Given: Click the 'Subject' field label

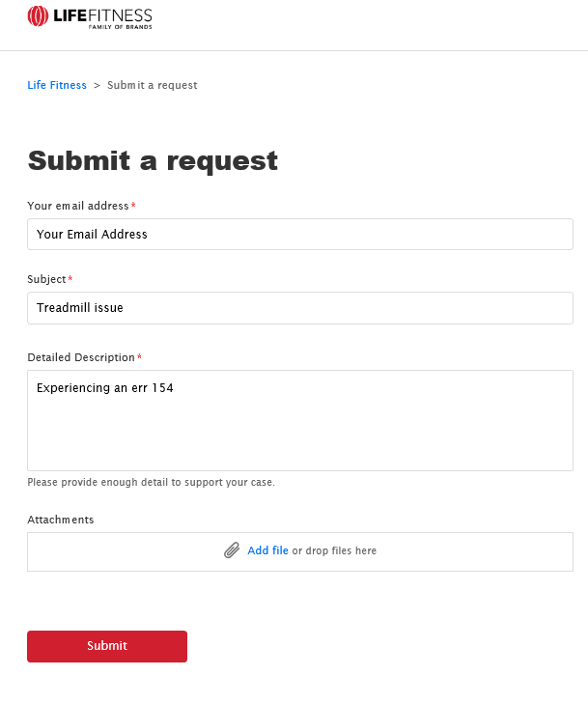Looking at the screenshot, I should point(46,279).
